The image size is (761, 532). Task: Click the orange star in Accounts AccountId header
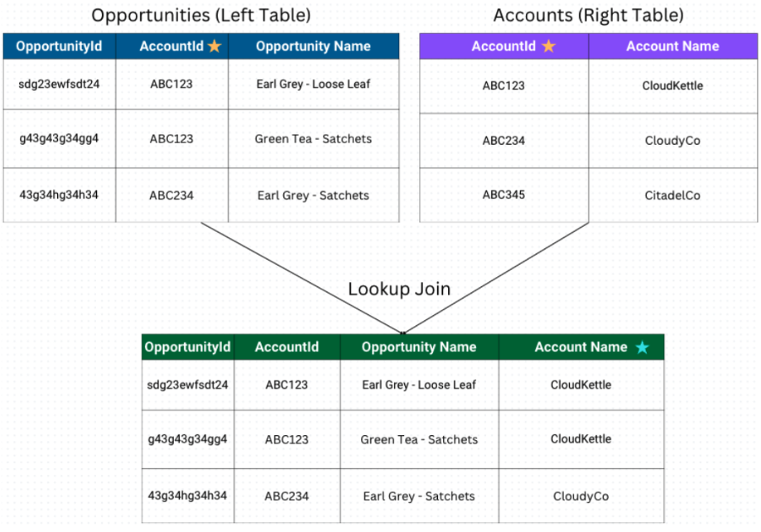(x=549, y=46)
